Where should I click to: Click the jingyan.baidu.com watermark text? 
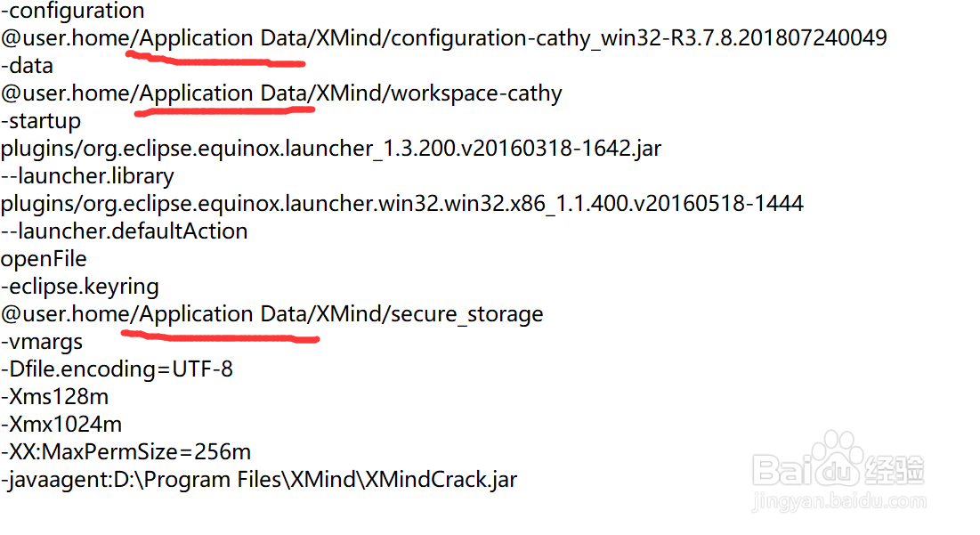[x=839, y=501]
